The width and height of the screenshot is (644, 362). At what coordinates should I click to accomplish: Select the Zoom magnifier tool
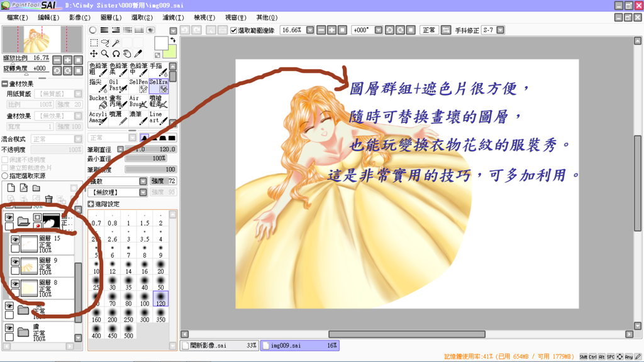click(105, 54)
